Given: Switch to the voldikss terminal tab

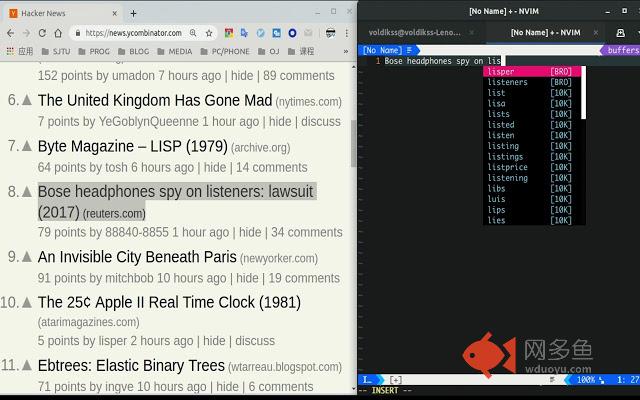Looking at the screenshot, I should coord(415,33).
